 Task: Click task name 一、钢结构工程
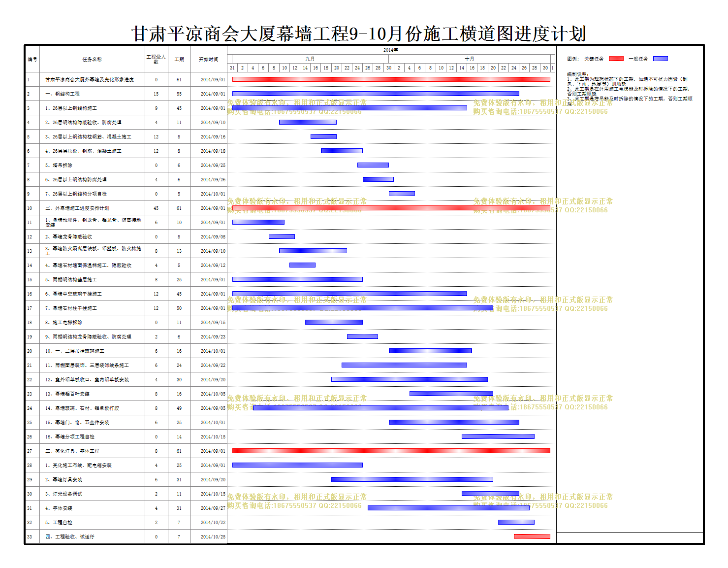63,94
